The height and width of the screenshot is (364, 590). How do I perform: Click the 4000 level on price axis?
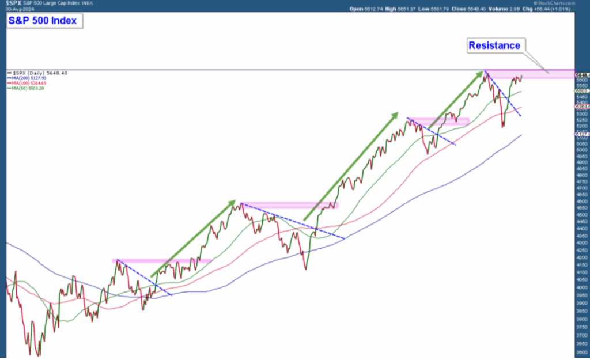[x=581, y=287]
